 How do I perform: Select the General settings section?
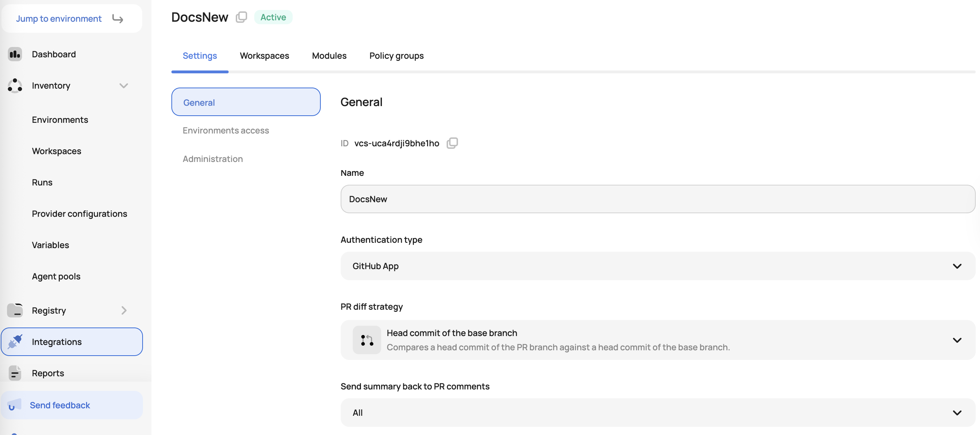[x=246, y=102]
